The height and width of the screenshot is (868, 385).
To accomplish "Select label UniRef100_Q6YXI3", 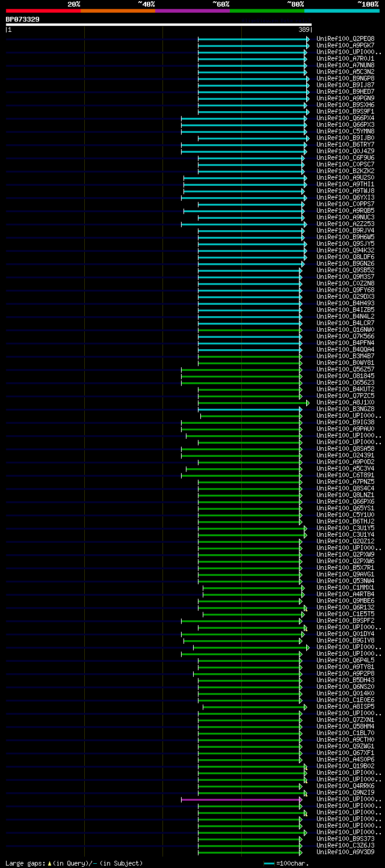I will tap(345, 197).
